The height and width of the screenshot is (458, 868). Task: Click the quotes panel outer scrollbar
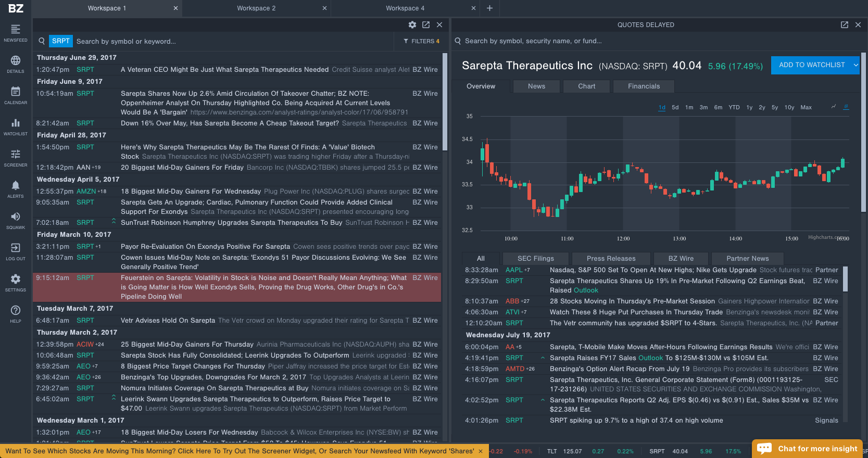pyautogui.click(x=863, y=132)
